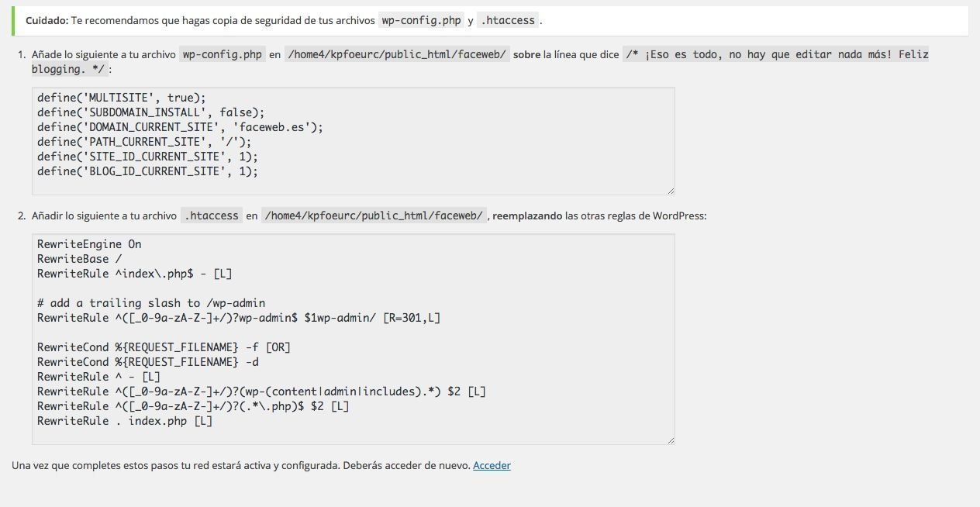980x507 pixels.
Task: Click the '# add a trailing slash' comment line
Action: (x=151, y=303)
